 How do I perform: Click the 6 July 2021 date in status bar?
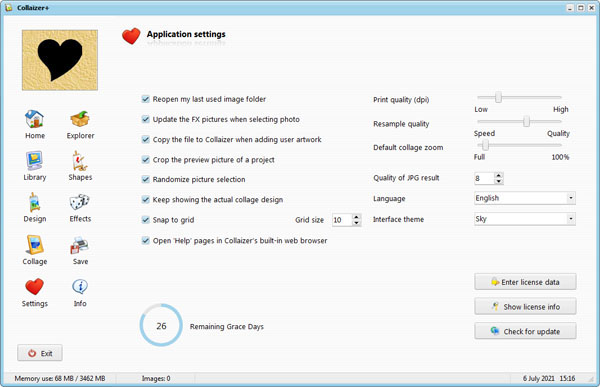coord(538,378)
